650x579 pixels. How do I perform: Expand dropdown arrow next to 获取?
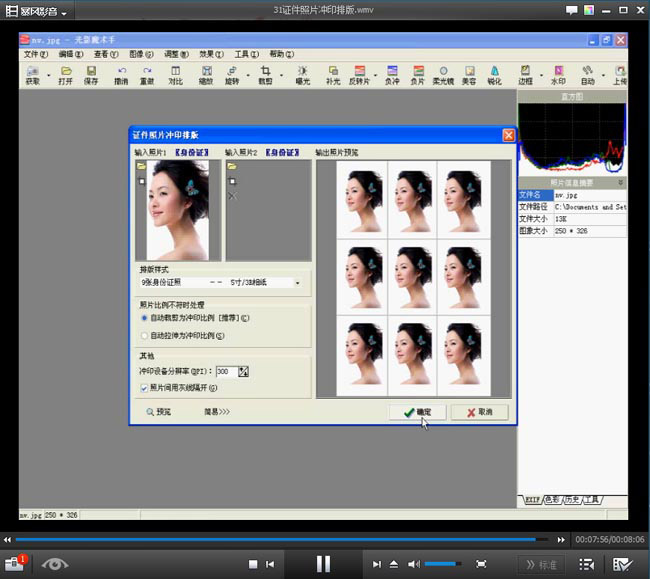[49, 75]
